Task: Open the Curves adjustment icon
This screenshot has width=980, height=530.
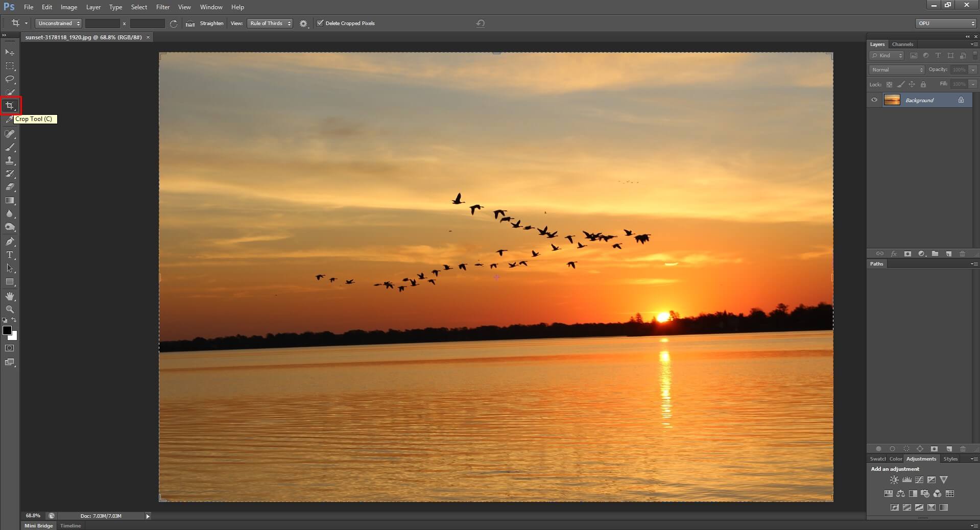Action: pyautogui.click(x=919, y=480)
